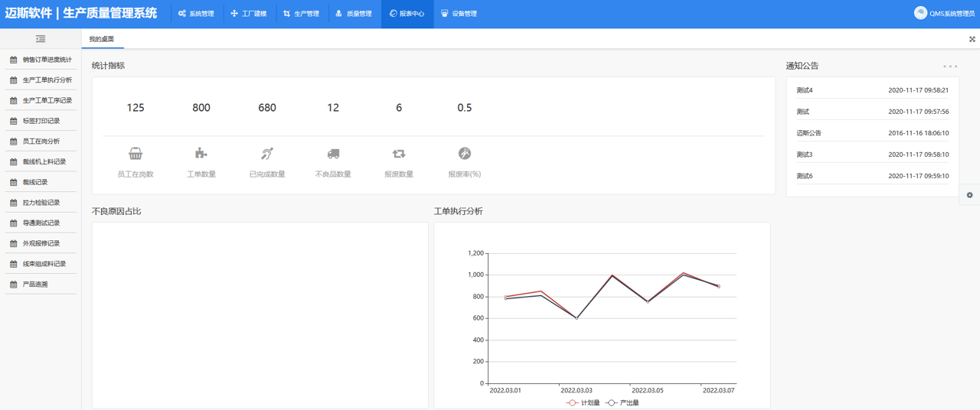980x410 pixels.
Task: Open 生产工单执行分析 in the sidebar
Action: click(x=47, y=80)
